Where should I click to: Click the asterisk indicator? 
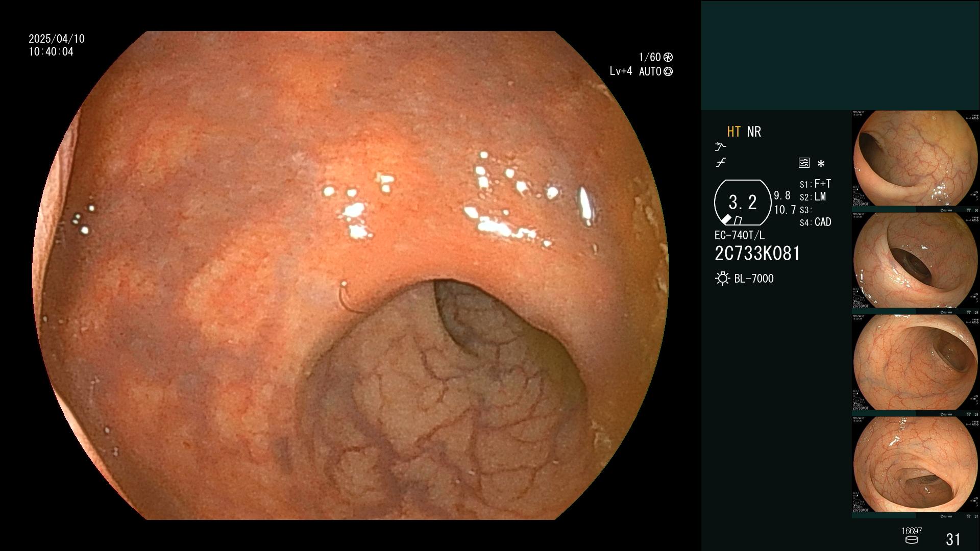tap(821, 164)
